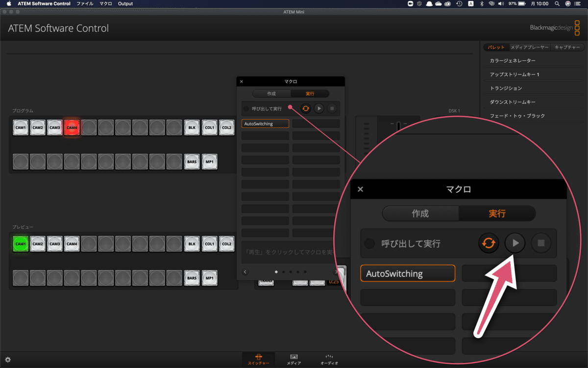Open Spotlight search magnifier icon

pyautogui.click(x=557, y=3)
